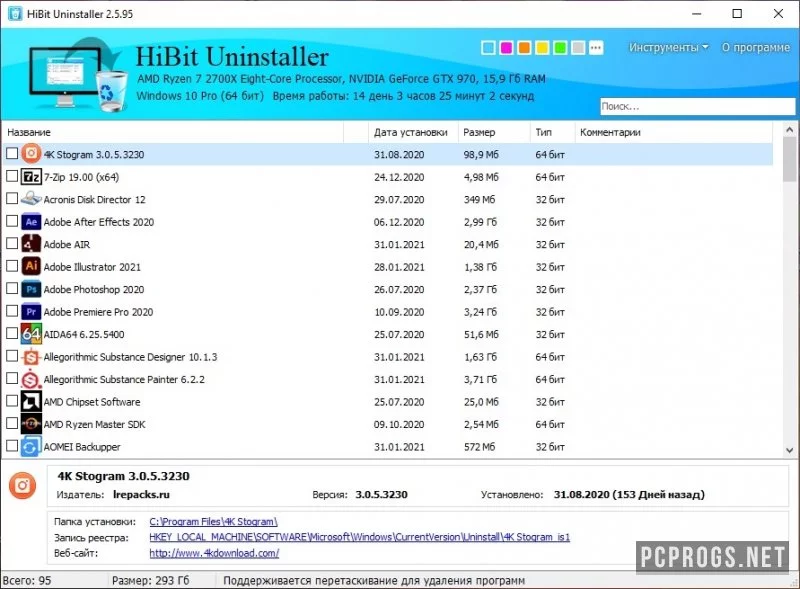Click the list scrollbar down arrow
Viewport: 800px width, 589px height.
point(790,450)
